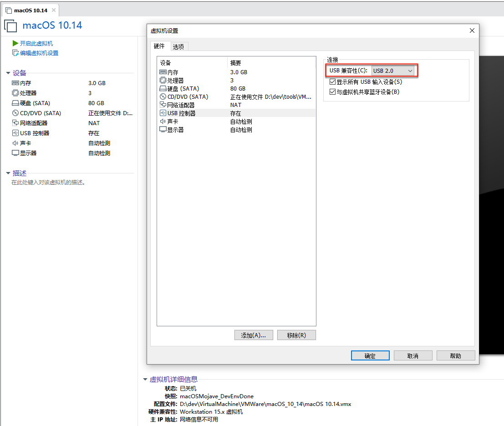Click the 已关机 status text
Viewport: 504px width, 426px height.
188,388
